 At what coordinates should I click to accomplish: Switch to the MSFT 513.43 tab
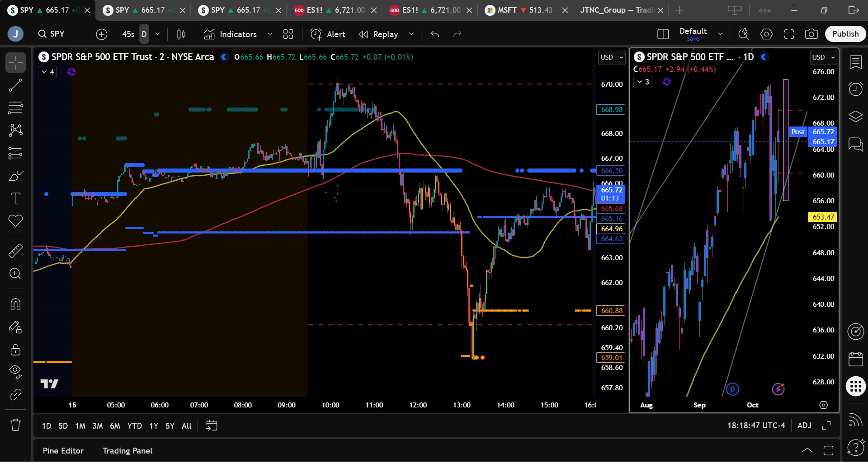526,10
